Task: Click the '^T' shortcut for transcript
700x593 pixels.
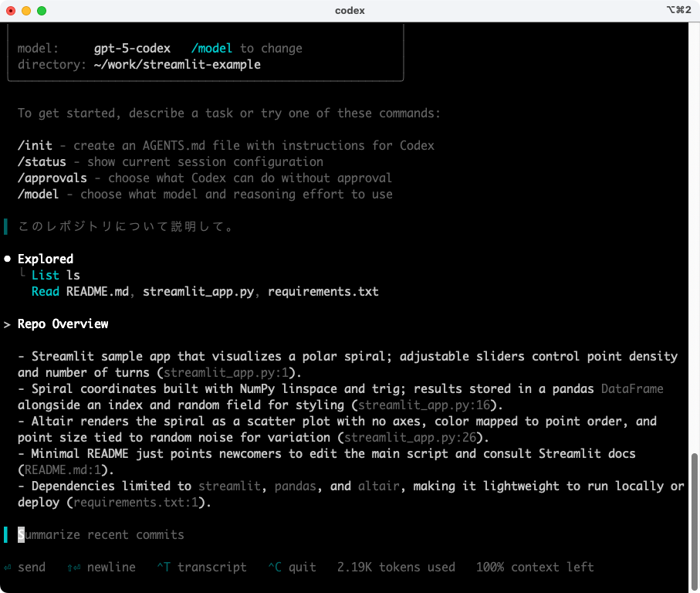Action: click(164, 568)
